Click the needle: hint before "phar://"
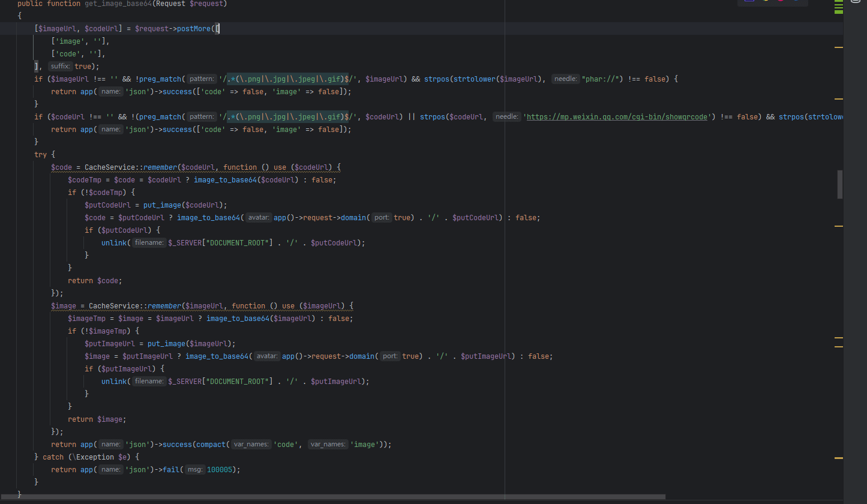Viewport: 867px width, 504px height. (x=565, y=79)
